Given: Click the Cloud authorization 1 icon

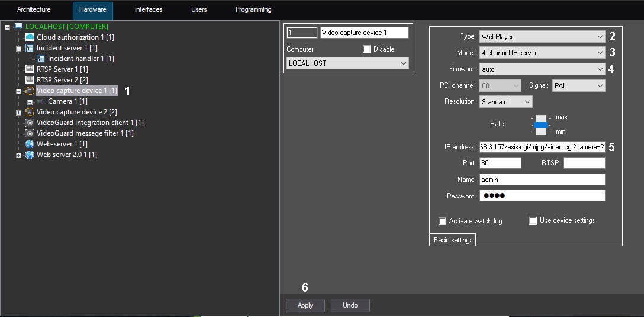Looking at the screenshot, I should click(x=30, y=37).
